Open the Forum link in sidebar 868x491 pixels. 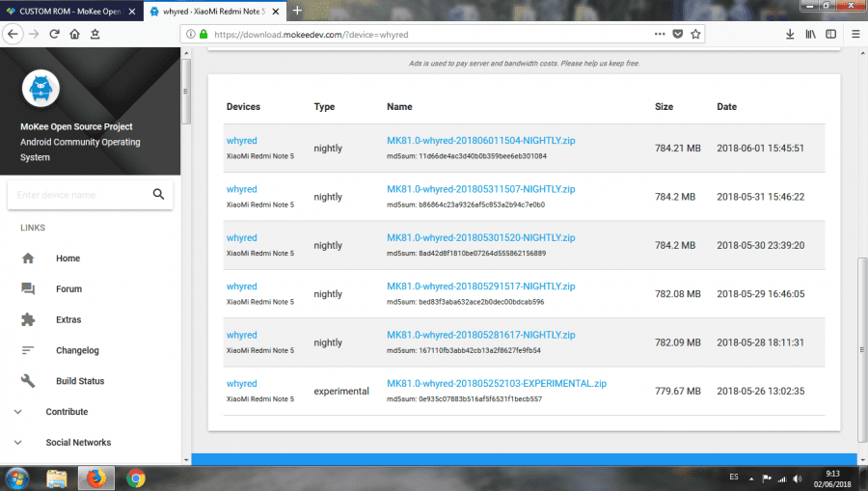coord(68,288)
